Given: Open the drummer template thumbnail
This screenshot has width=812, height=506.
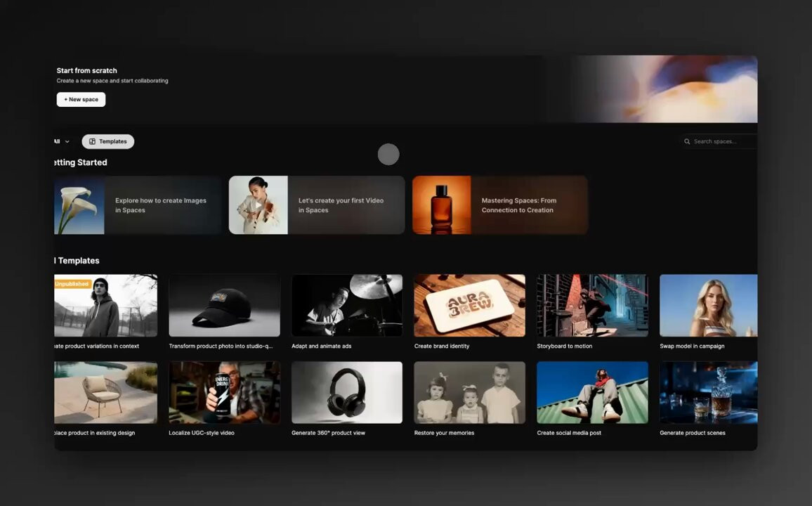Looking at the screenshot, I should point(347,306).
